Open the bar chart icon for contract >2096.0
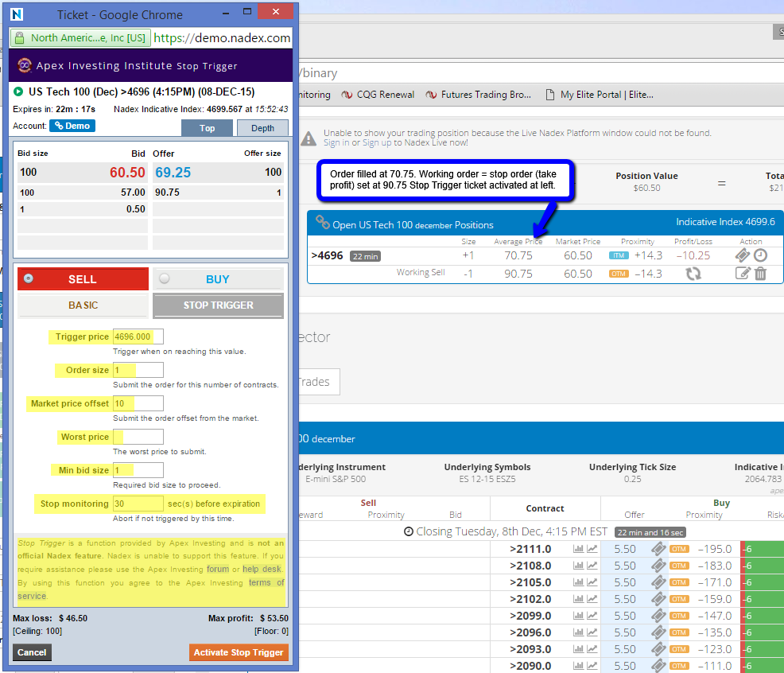Screen dimensions: 784x673 [579, 632]
